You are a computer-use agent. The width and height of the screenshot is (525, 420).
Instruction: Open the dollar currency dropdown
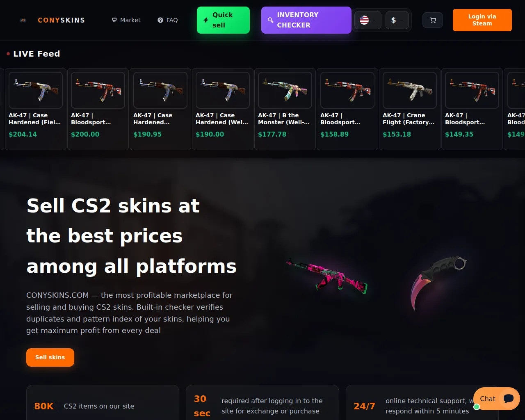pyautogui.click(x=397, y=20)
